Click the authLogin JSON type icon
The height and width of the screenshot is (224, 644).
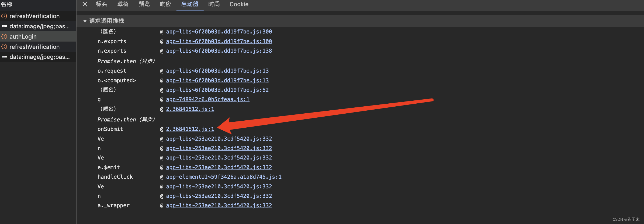[4, 36]
